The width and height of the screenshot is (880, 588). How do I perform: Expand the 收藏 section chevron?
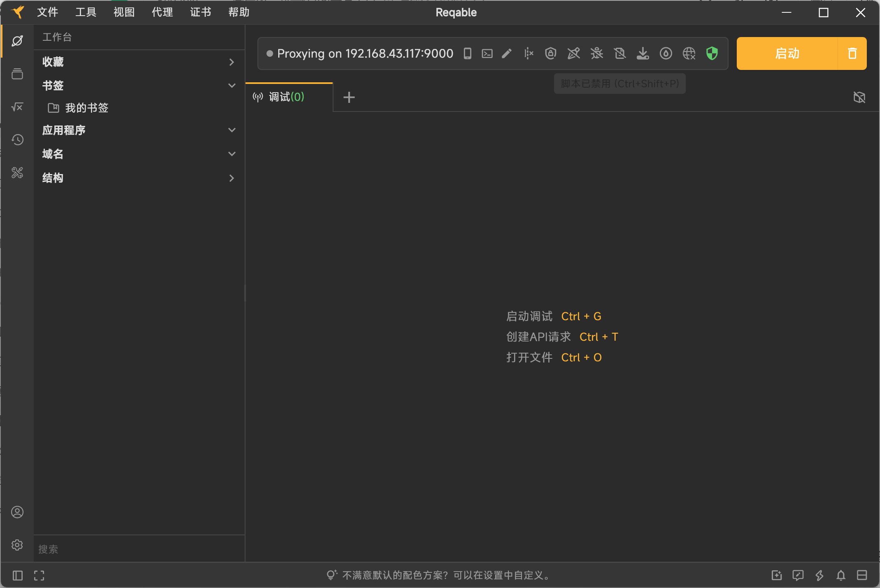pyautogui.click(x=232, y=62)
